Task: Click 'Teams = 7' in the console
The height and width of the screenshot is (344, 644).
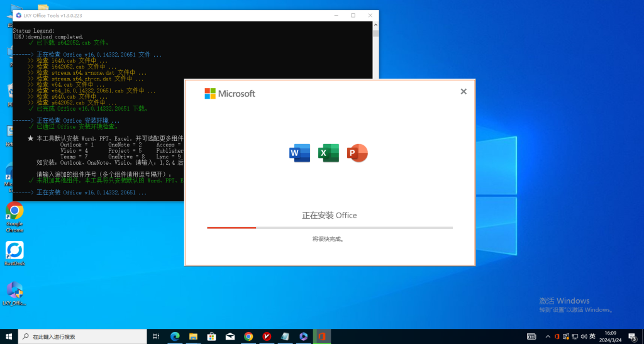Action: click(74, 157)
